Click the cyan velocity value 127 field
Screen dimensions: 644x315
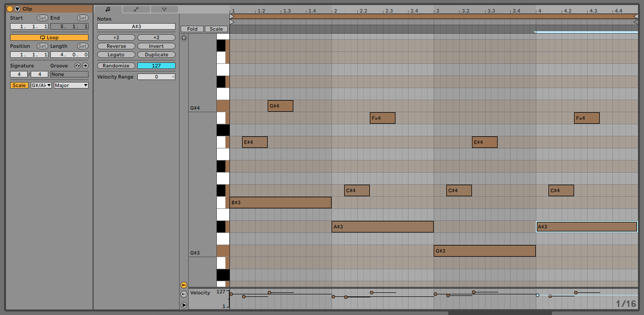point(156,65)
